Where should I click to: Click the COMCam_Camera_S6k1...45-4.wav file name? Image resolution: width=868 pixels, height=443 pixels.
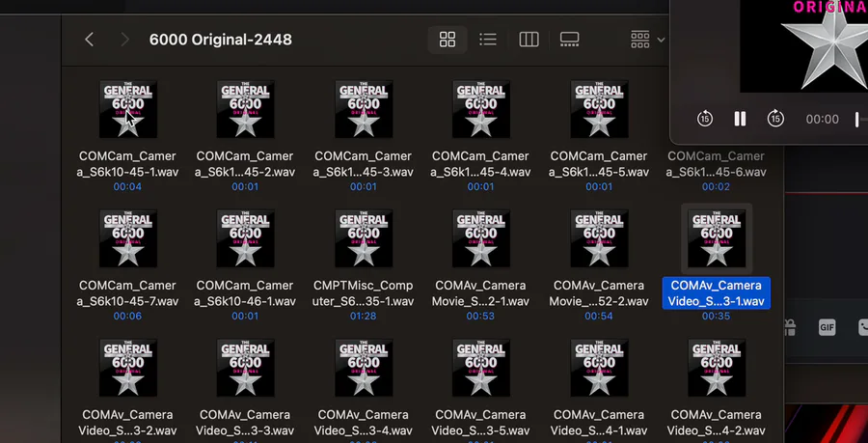point(480,164)
